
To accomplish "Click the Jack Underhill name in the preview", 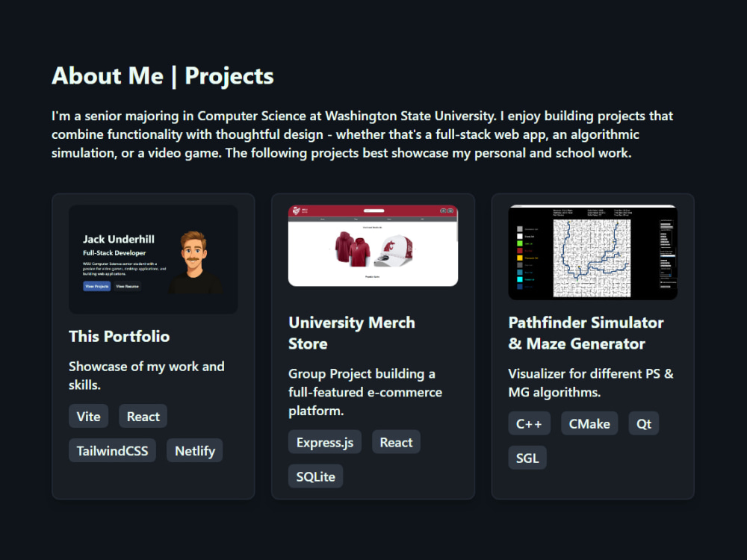I will tap(119, 239).
